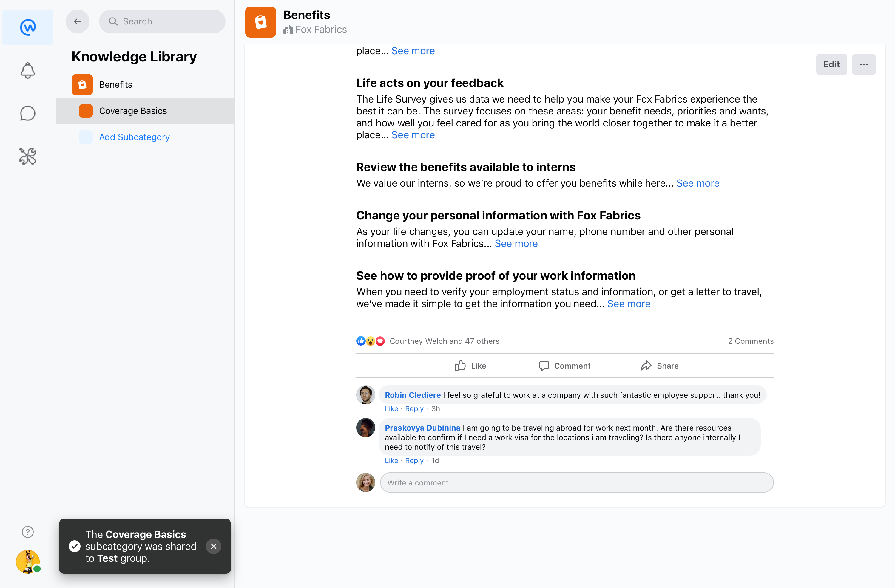Click heading Review the benefits available to interns
Viewport: 895px width, 588px height.
466,167
